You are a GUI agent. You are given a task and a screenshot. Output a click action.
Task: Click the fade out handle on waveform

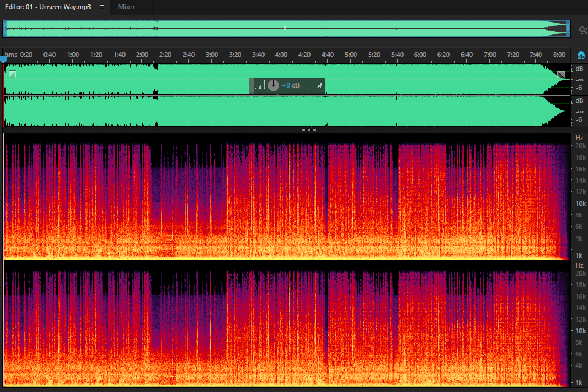(561, 75)
